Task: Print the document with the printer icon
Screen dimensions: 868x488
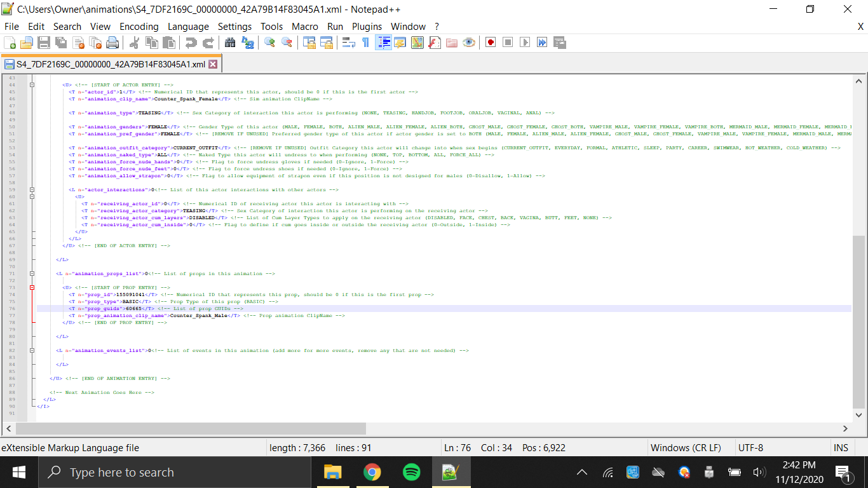Action: (112, 43)
